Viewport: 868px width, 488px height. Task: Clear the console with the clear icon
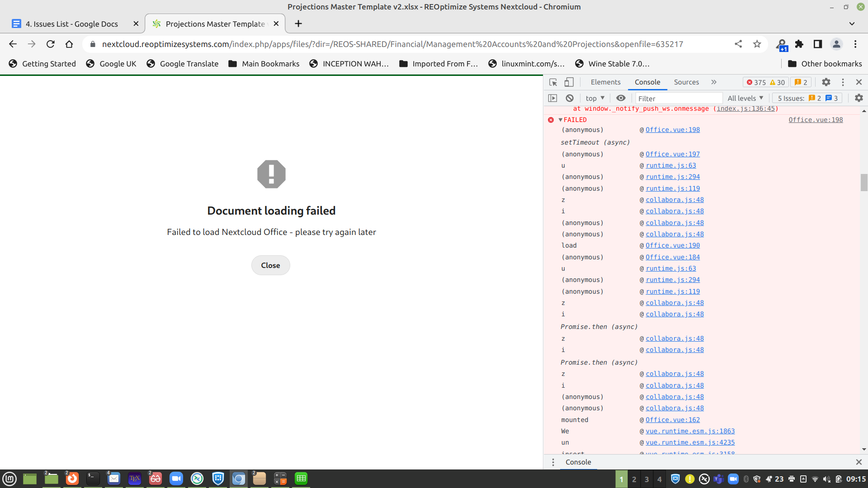(x=569, y=98)
